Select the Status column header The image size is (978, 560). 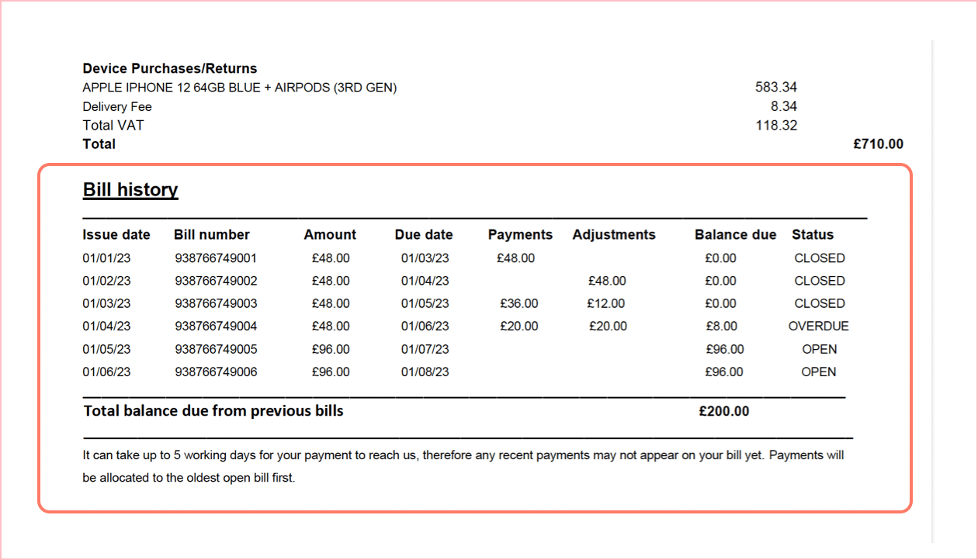(812, 235)
